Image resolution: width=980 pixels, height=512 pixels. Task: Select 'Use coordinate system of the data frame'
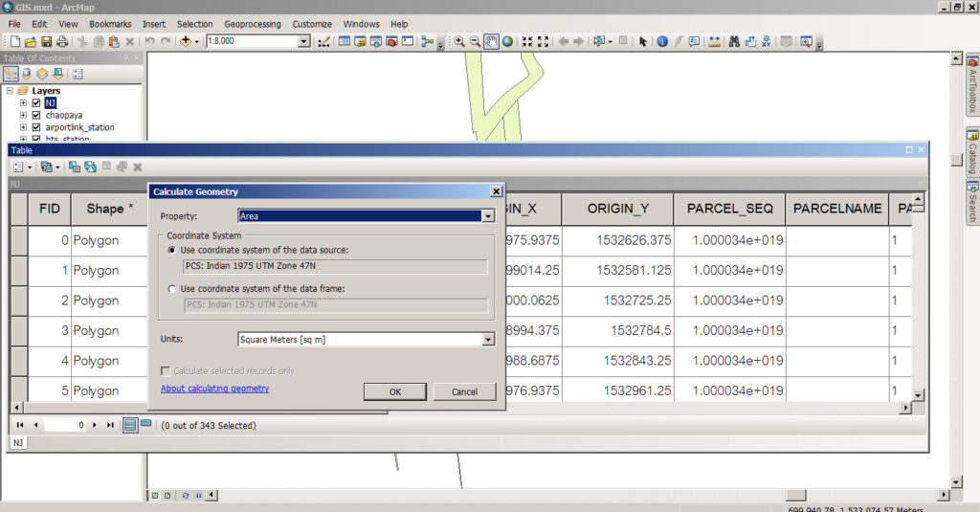click(x=172, y=288)
